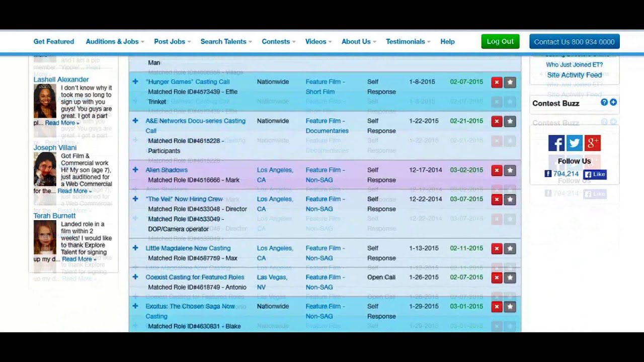Open the Contests menu
This screenshot has height=362, width=644.
coord(278,42)
